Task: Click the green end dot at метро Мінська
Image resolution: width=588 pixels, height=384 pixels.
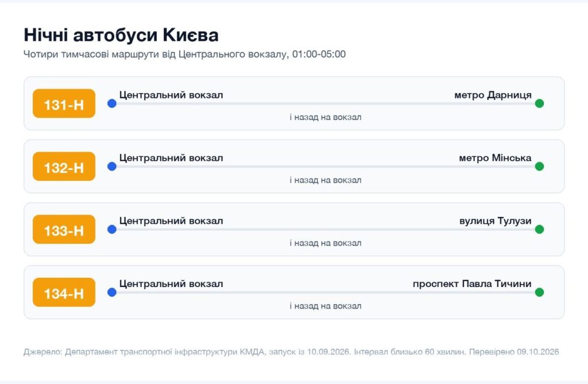Action: point(539,166)
